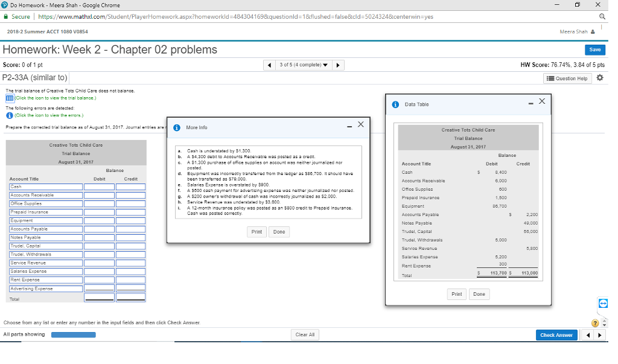Click the Chrome zoom magnifier icon
This screenshot has width=618, height=364.
[602, 16]
